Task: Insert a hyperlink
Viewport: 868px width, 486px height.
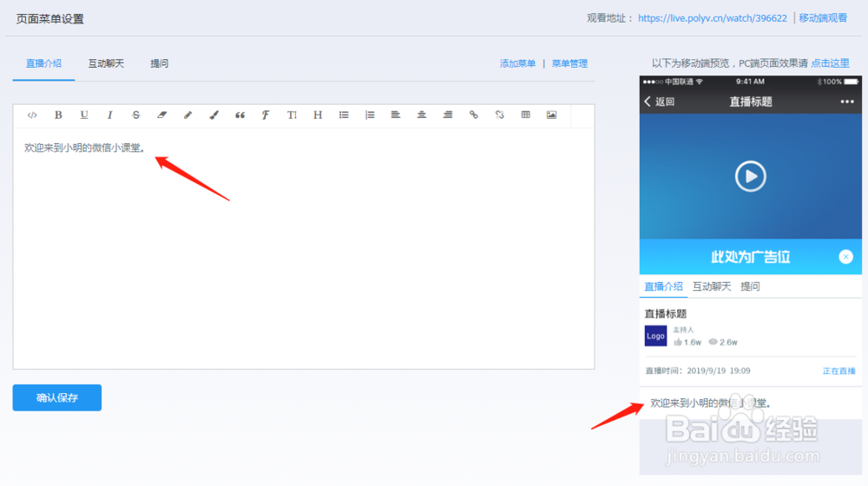Action: (x=473, y=115)
